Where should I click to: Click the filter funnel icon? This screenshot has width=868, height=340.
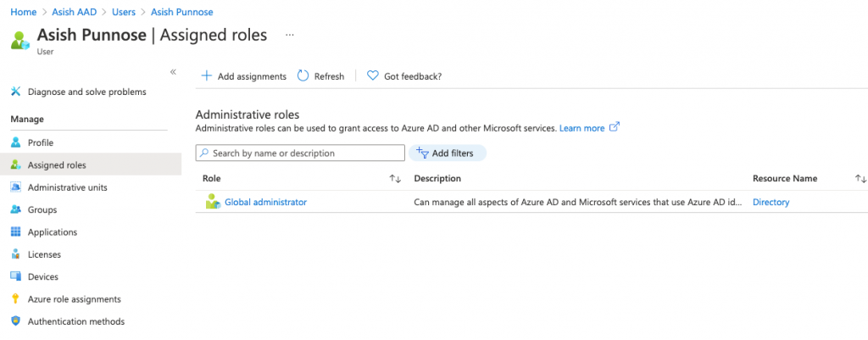point(422,153)
